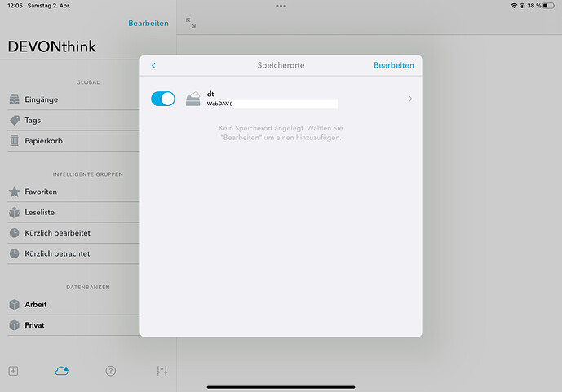
Task: Click the DATENBANKEN section header
Action: (x=88, y=287)
